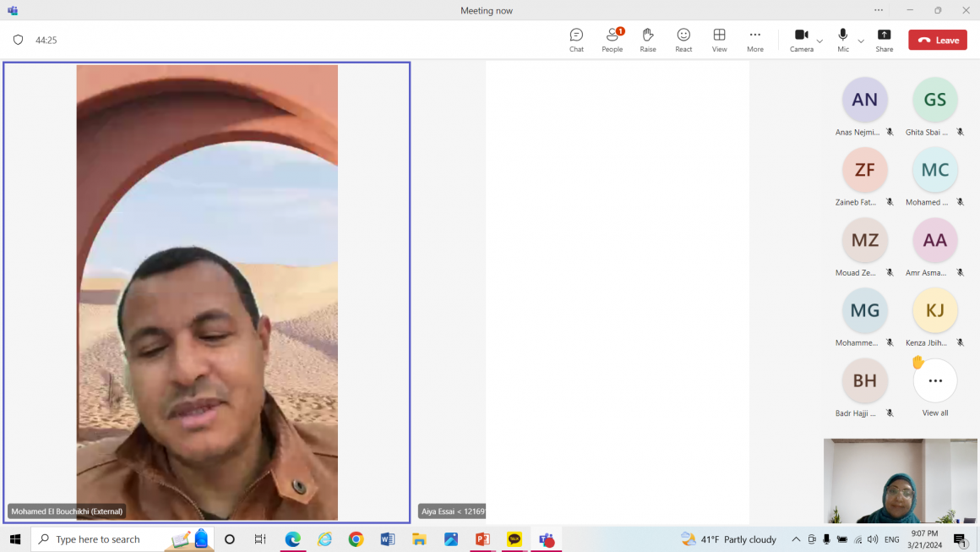Select Mouad Ze participant avatar
Viewport: 980px width, 552px height.
coord(864,240)
